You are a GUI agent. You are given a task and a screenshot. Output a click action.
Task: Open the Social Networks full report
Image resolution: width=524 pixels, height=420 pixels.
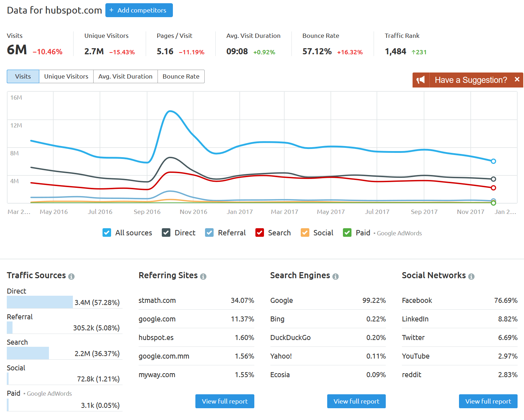(x=488, y=401)
